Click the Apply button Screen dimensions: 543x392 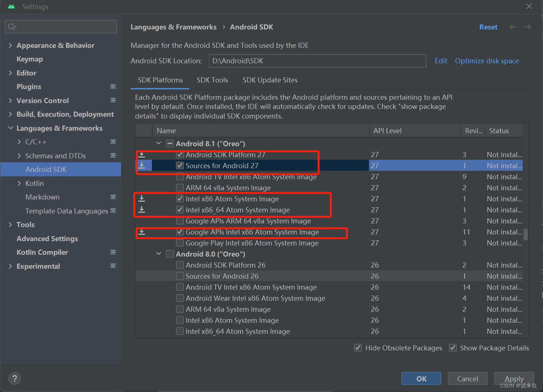[x=514, y=378]
